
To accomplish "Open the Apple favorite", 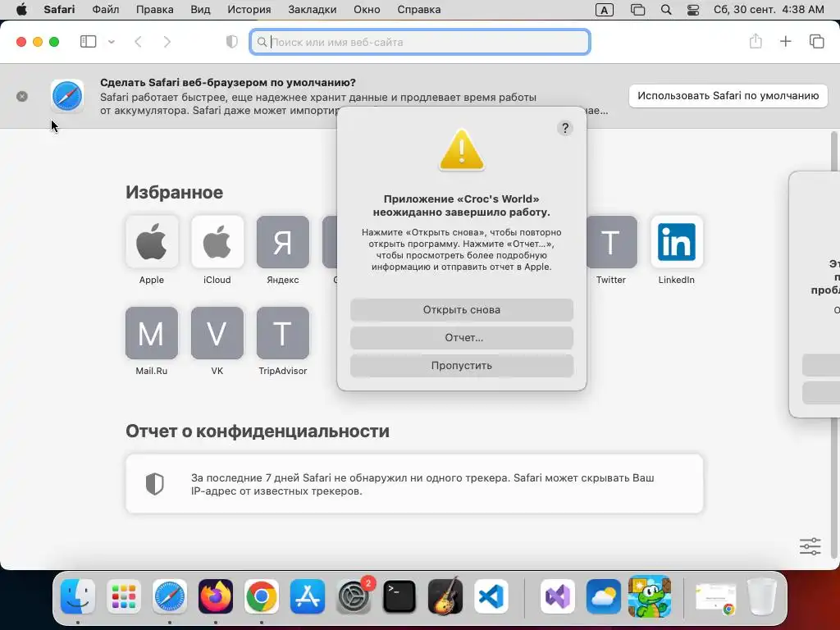I will (152, 242).
